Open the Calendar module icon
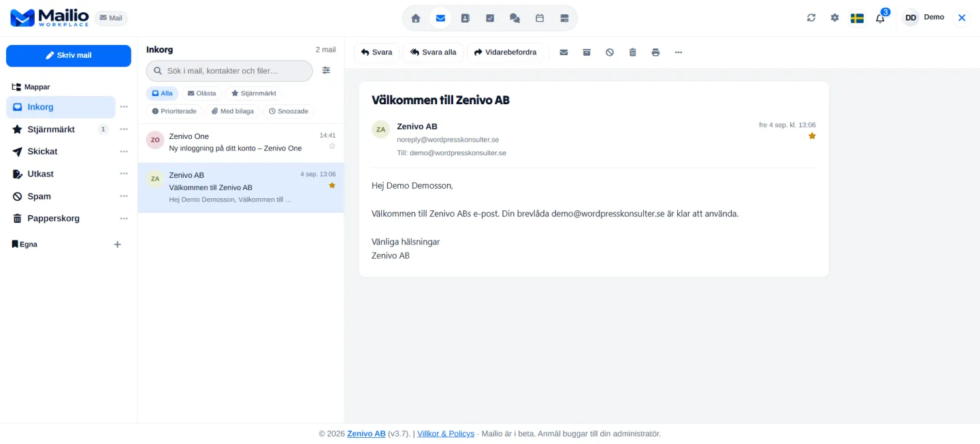This screenshot has width=980, height=444. pos(540,18)
